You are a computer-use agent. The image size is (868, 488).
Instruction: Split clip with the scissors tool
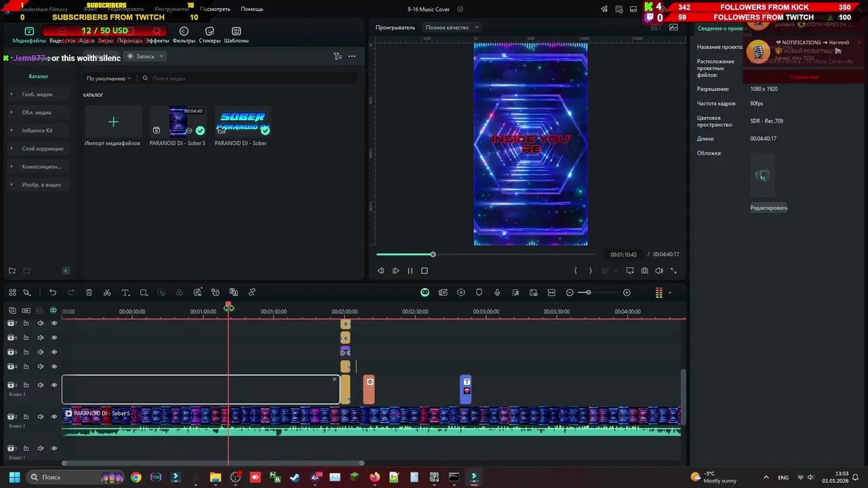107,293
